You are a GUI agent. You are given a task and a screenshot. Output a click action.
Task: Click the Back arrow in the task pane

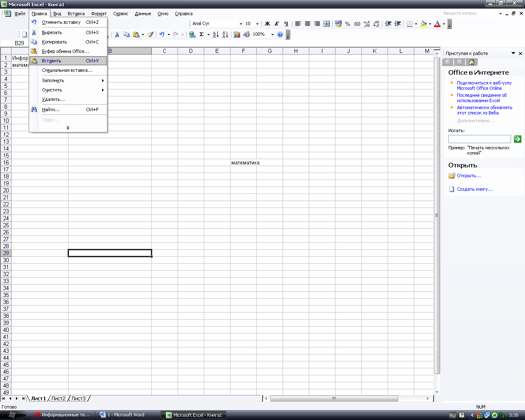pos(448,62)
